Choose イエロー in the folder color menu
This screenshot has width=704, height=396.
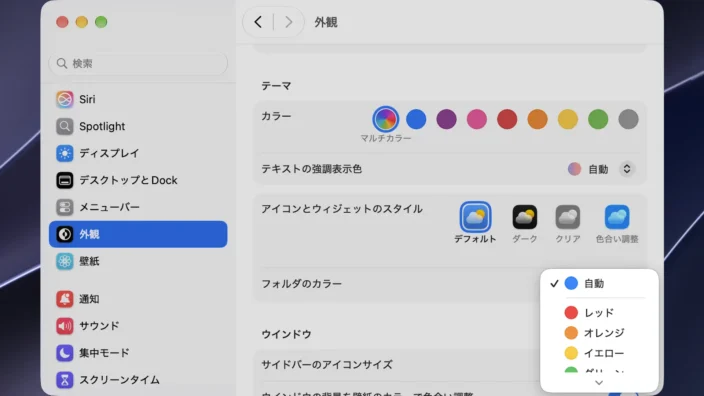pos(599,353)
